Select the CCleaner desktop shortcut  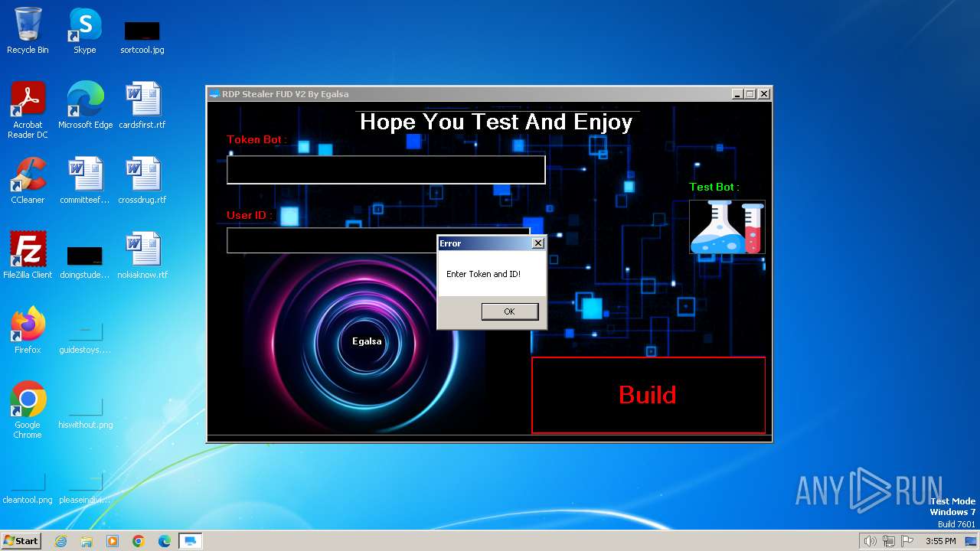28,181
